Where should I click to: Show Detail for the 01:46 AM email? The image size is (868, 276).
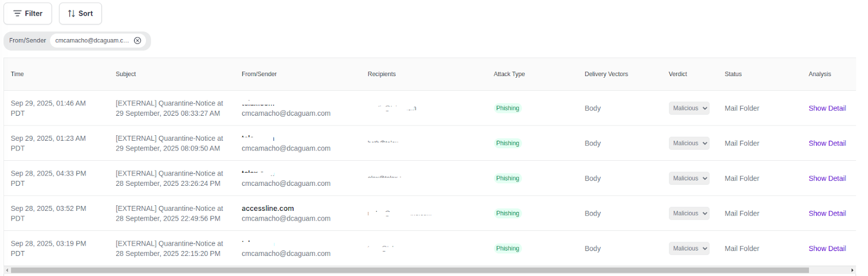827,108
